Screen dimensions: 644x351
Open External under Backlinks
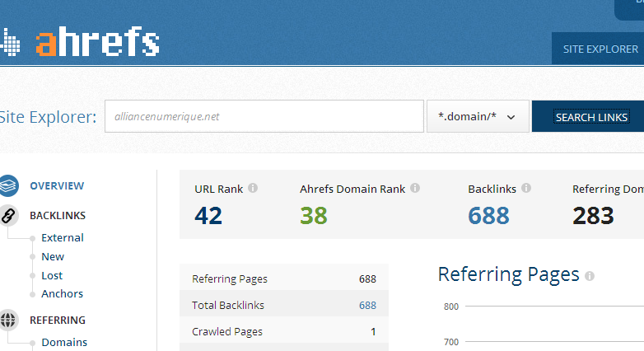point(63,237)
